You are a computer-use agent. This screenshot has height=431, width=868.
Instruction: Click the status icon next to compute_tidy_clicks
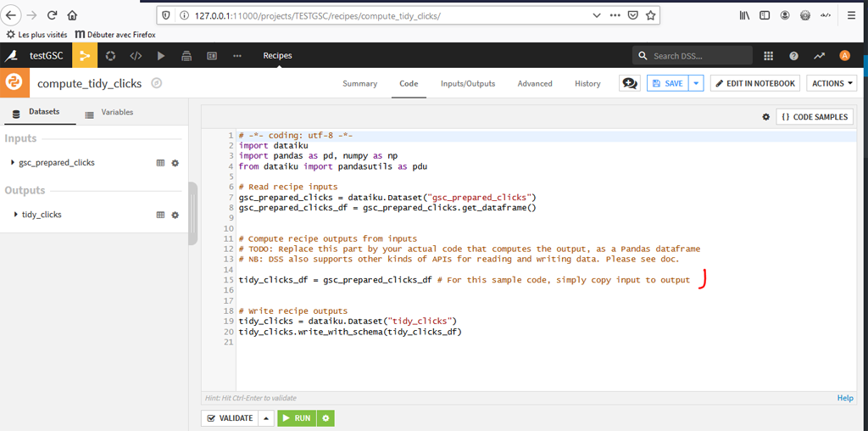tap(157, 83)
